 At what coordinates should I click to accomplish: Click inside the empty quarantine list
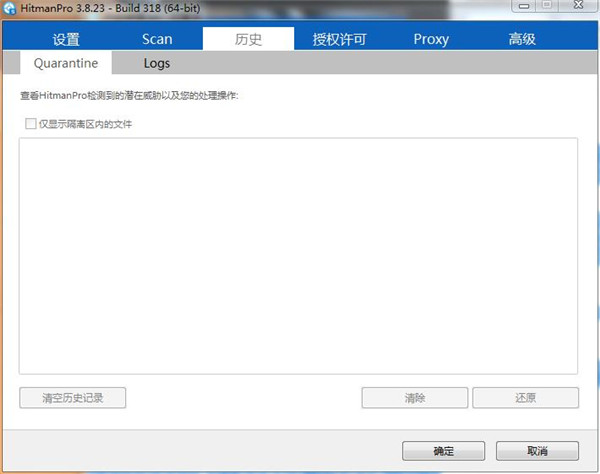point(298,256)
